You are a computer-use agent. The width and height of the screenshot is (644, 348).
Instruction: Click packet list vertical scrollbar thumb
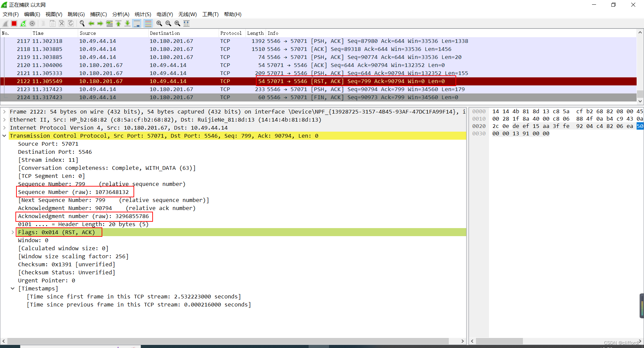640,94
